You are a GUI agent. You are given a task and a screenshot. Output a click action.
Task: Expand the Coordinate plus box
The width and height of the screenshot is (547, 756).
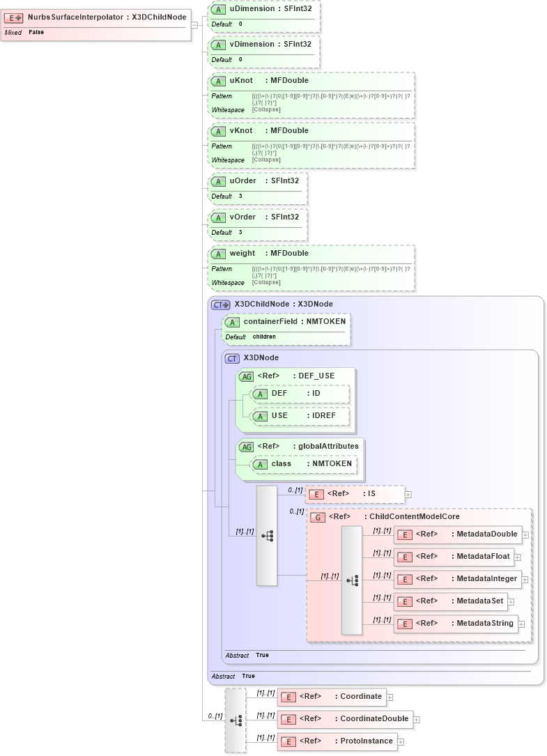click(x=390, y=697)
